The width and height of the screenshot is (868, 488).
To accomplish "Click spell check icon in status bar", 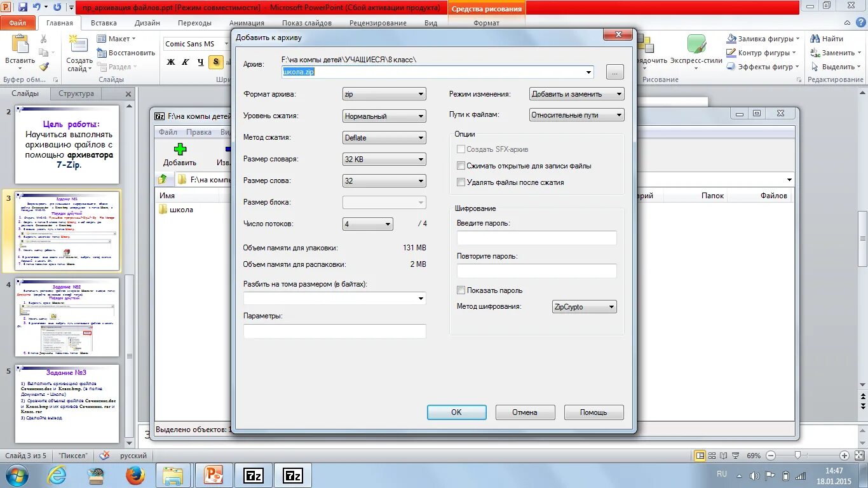I will (104, 456).
